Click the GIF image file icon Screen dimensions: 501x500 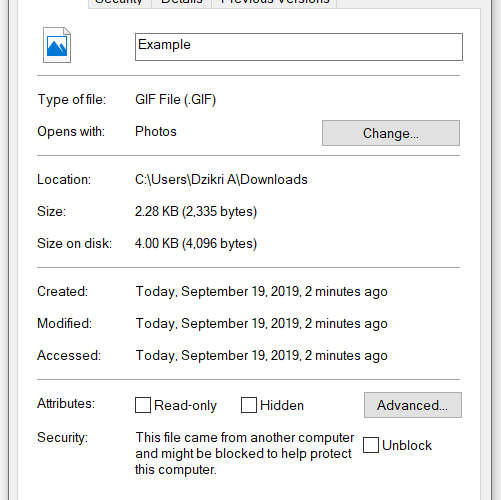tap(57, 45)
